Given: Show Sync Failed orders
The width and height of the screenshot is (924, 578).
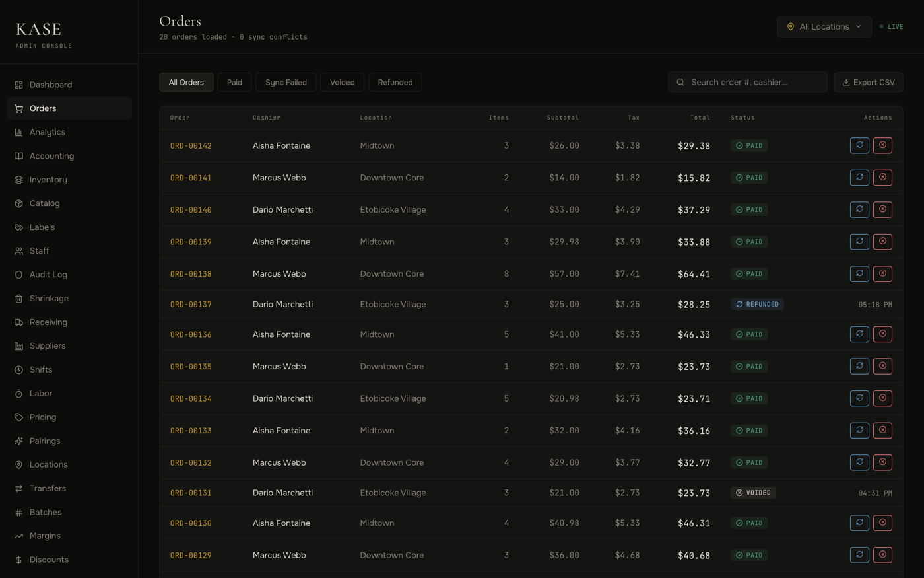Looking at the screenshot, I should click(x=286, y=82).
